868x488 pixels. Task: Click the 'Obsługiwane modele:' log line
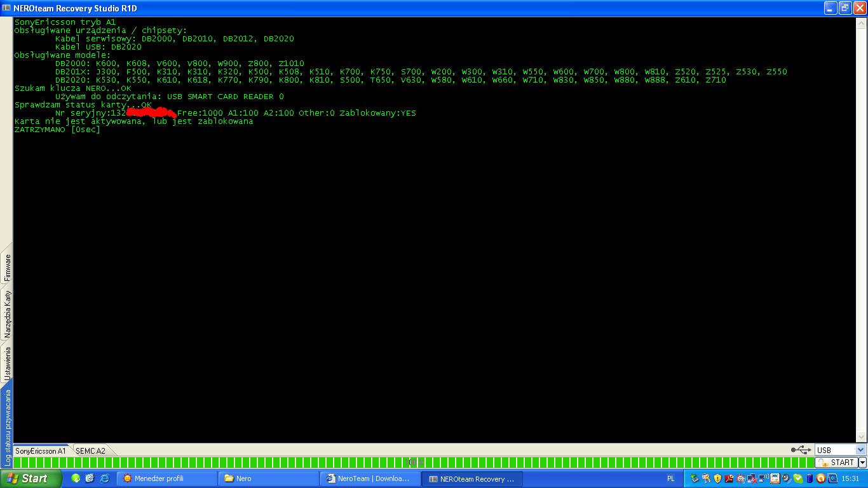(x=63, y=55)
